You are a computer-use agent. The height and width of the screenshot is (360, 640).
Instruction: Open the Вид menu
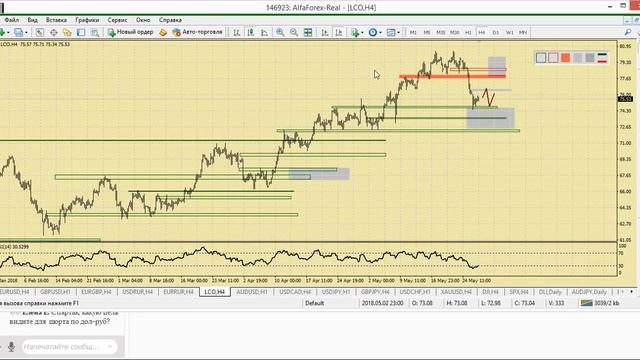33,20
